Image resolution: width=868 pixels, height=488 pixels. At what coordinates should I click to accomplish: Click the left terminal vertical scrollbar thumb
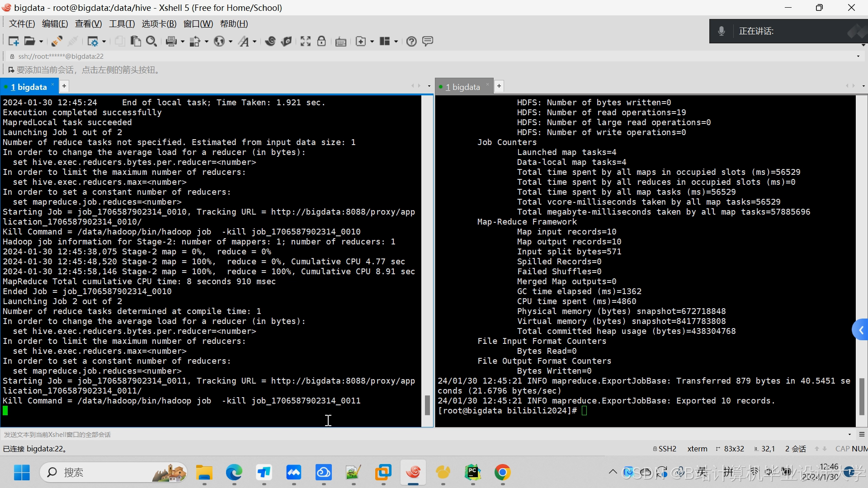point(427,405)
